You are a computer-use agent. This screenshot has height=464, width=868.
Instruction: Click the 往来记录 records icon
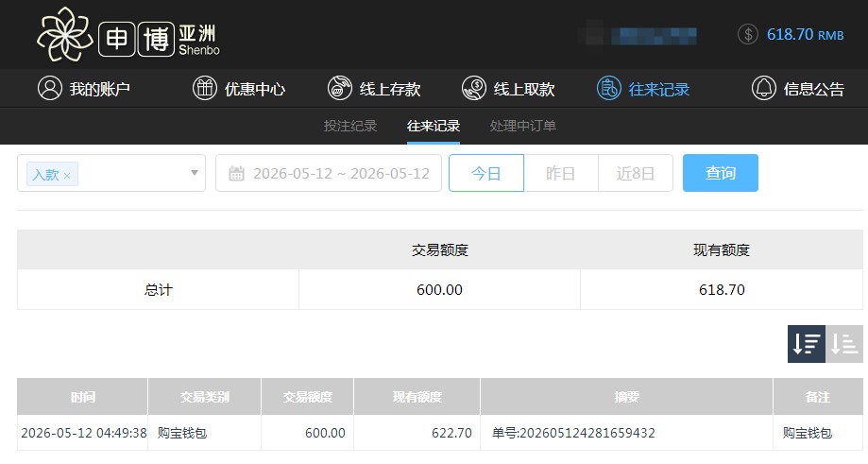(609, 89)
